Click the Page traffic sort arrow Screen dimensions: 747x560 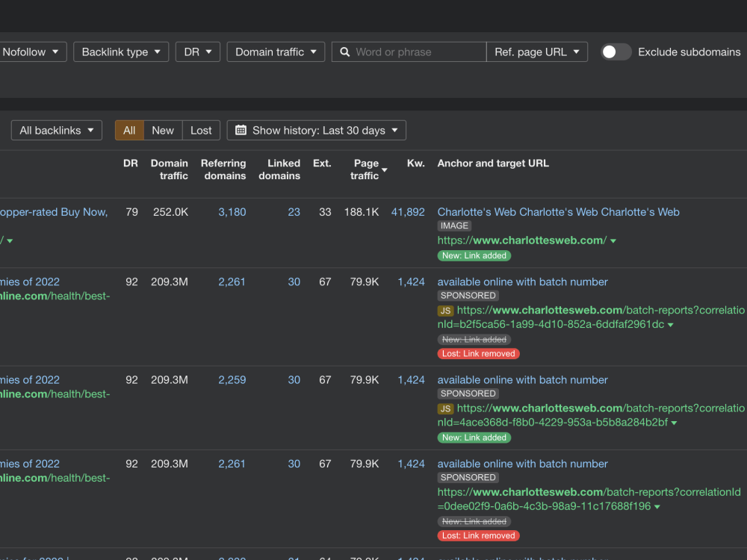[385, 170]
